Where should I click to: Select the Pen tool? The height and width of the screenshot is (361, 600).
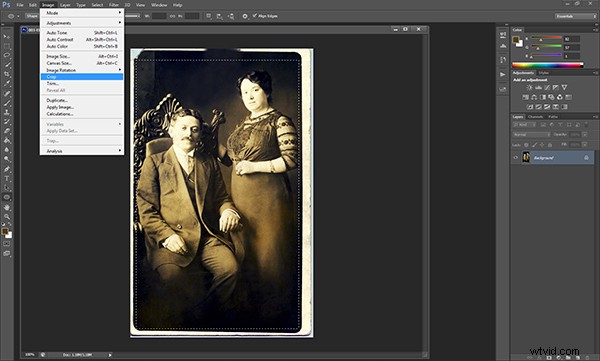7,169
